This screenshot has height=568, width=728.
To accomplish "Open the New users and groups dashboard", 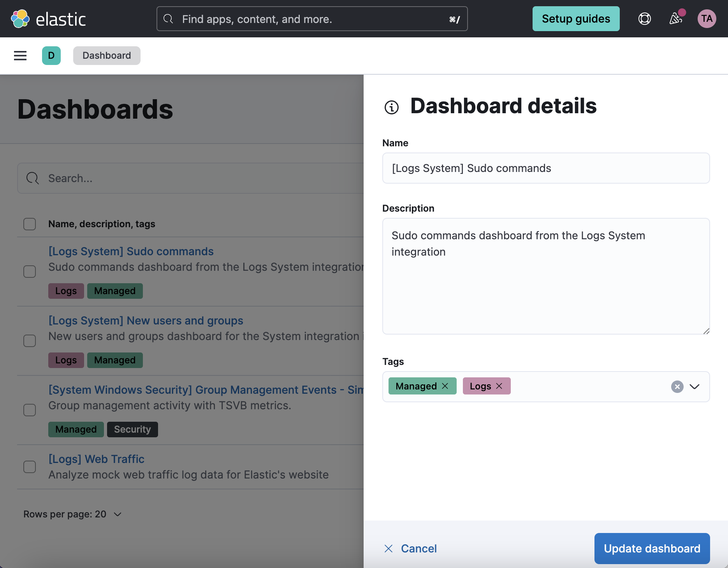I will tap(146, 321).
